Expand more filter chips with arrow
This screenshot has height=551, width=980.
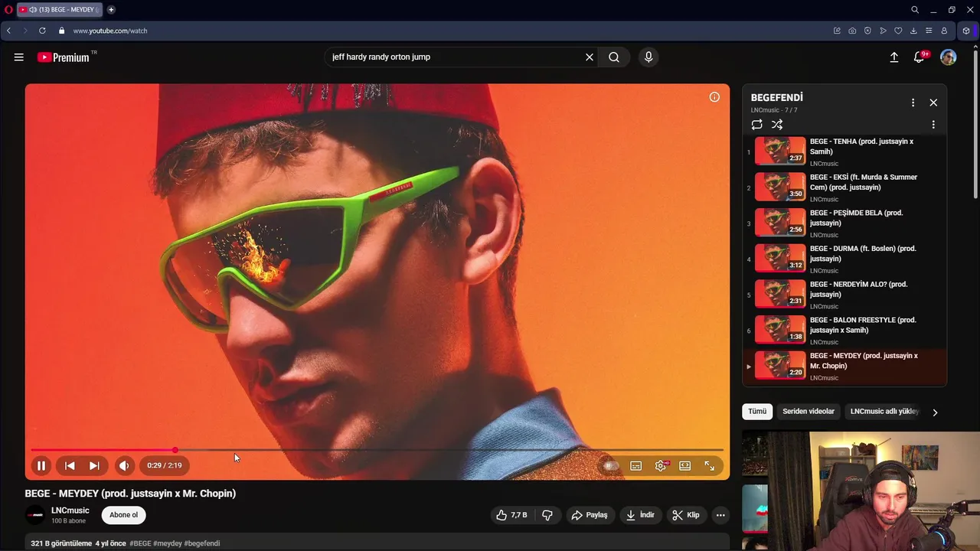(x=935, y=412)
